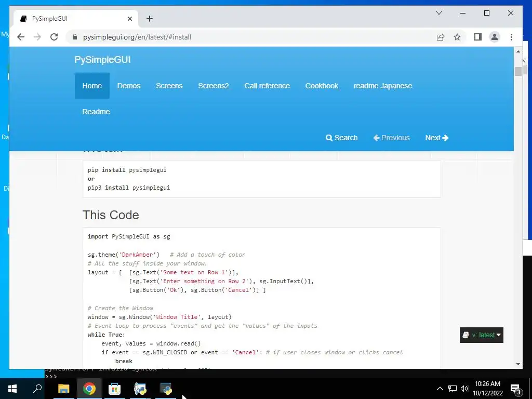
Task: Click the 'This Code' heading
Action: (111, 215)
